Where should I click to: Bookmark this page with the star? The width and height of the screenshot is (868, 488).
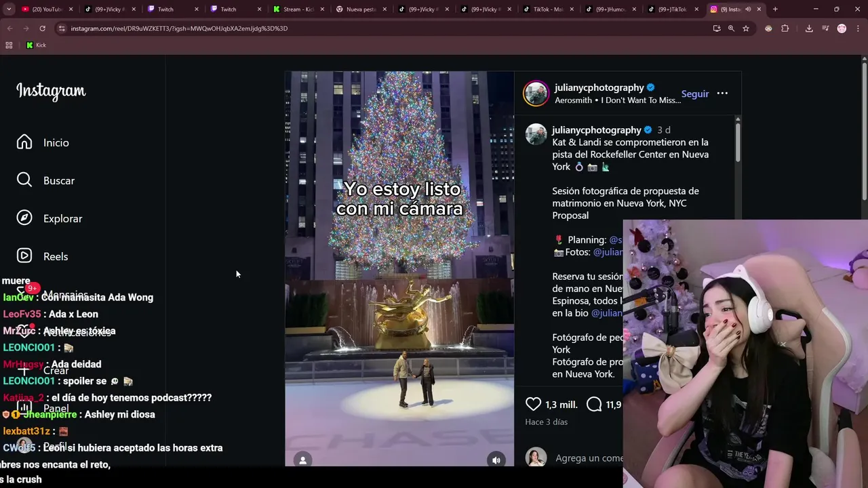[x=746, y=28]
